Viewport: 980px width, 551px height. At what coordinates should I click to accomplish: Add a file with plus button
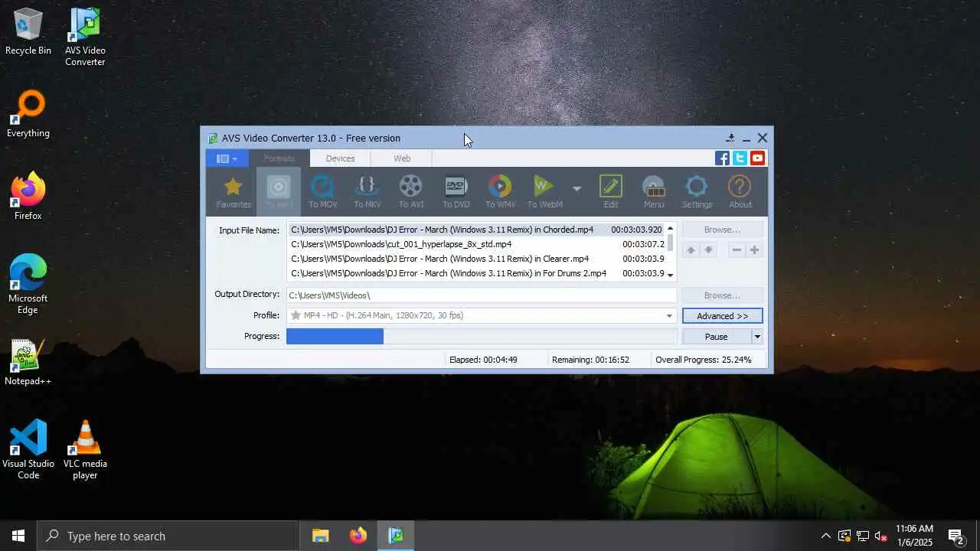pyautogui.click(x=754, y=250)
